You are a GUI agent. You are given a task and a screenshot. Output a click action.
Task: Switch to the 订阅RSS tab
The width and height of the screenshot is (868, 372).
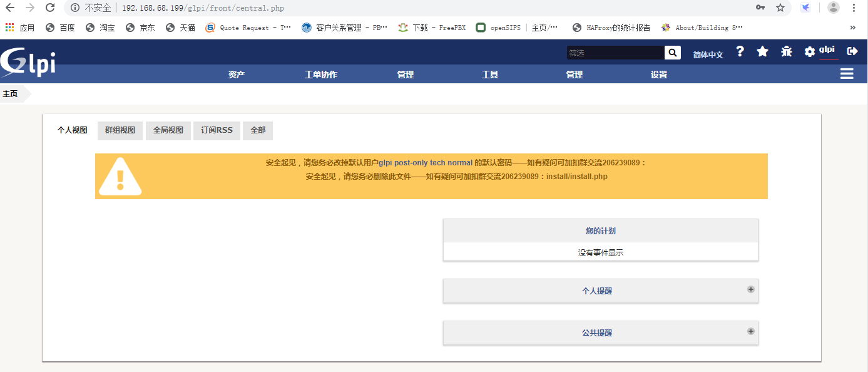point(217,130)
